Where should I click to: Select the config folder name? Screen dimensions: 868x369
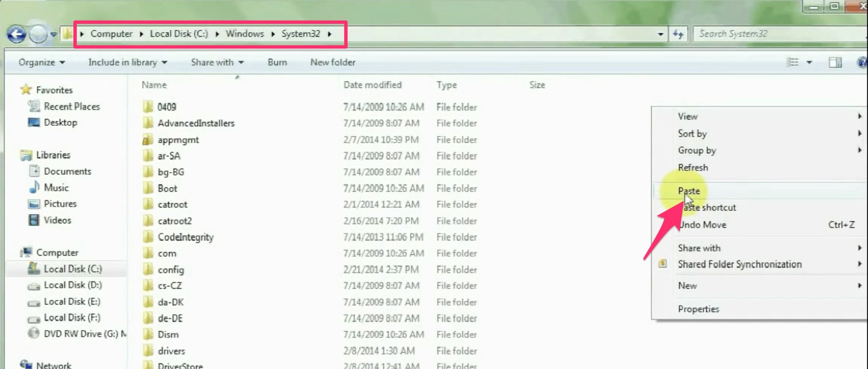click(171, 270)
